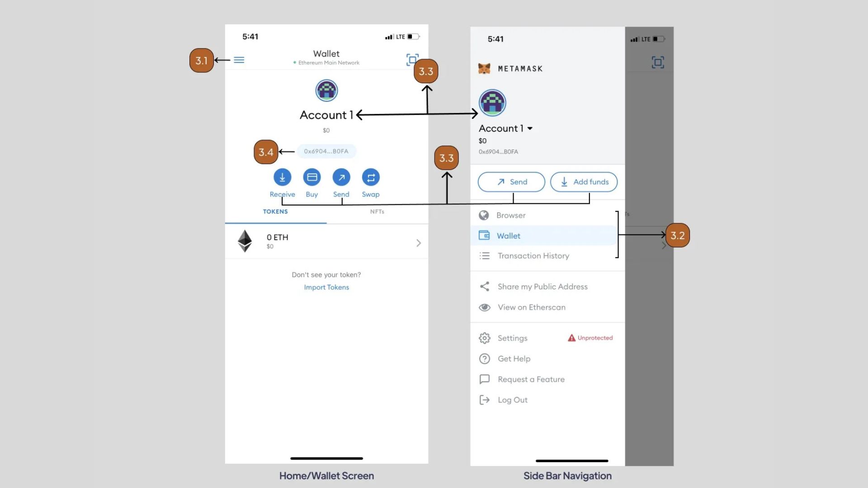
Task: Expand the Account 1 dropdown arrow
Action: (x=530, y=129)
